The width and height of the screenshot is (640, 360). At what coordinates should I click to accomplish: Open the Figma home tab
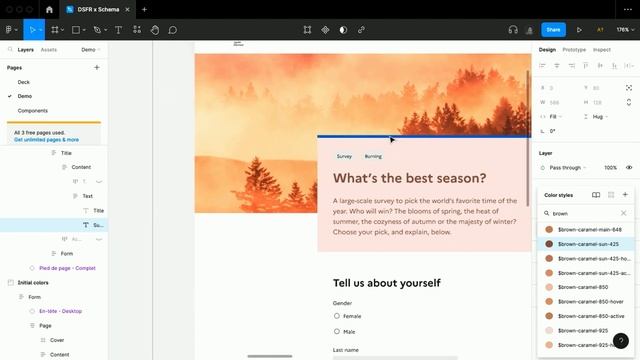pyautogui.click(x=49, y=9)
